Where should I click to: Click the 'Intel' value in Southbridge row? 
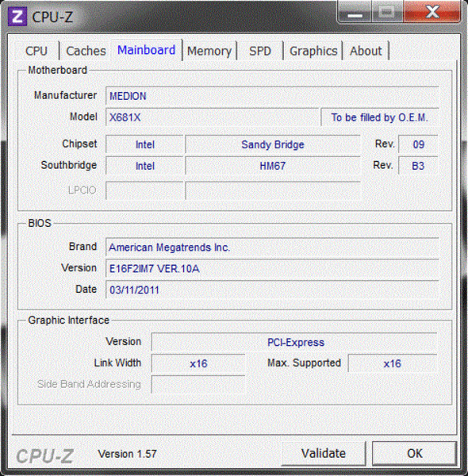pos(145,166)
